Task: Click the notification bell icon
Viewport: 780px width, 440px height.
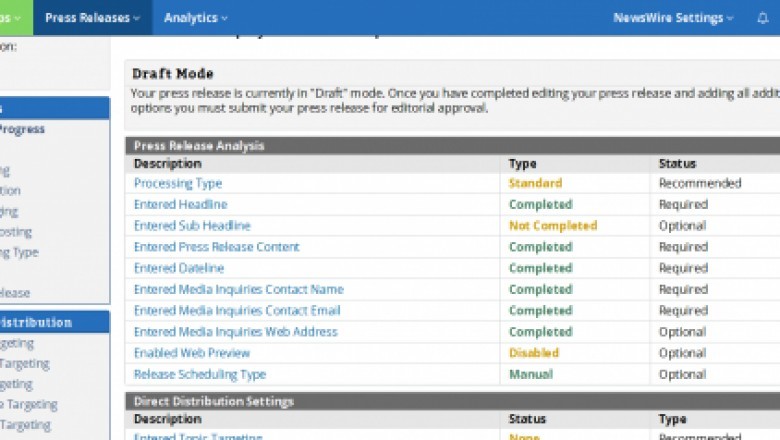Action: coord(762,18)
